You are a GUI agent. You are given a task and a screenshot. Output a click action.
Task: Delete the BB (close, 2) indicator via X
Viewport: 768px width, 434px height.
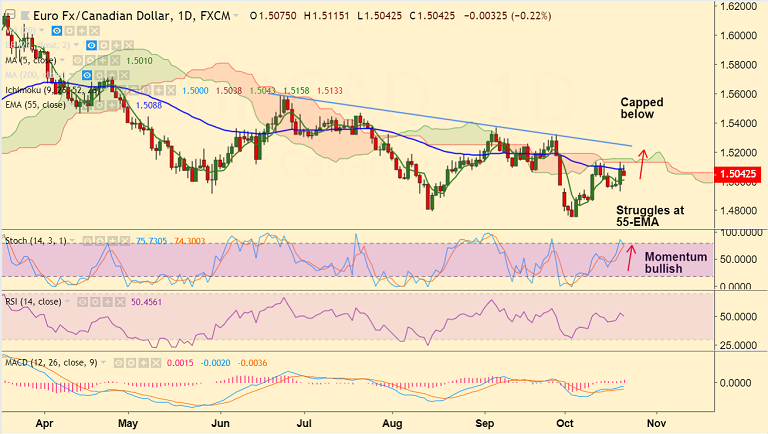point(128,46)
